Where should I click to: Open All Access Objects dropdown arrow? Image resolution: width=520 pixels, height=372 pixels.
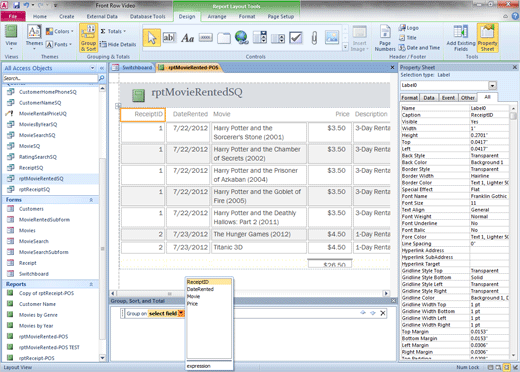[92, 68]
